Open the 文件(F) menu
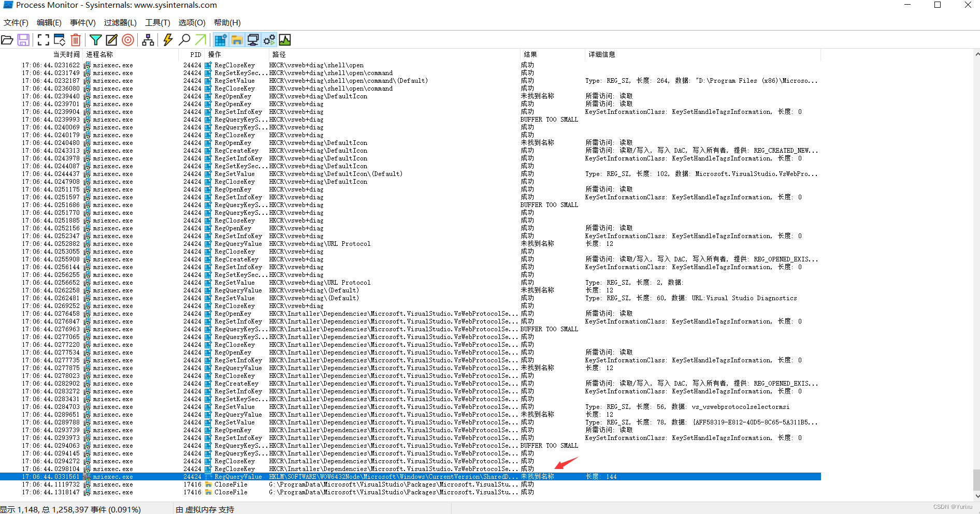This screenshot has width=980, height=514. point(16,23)
